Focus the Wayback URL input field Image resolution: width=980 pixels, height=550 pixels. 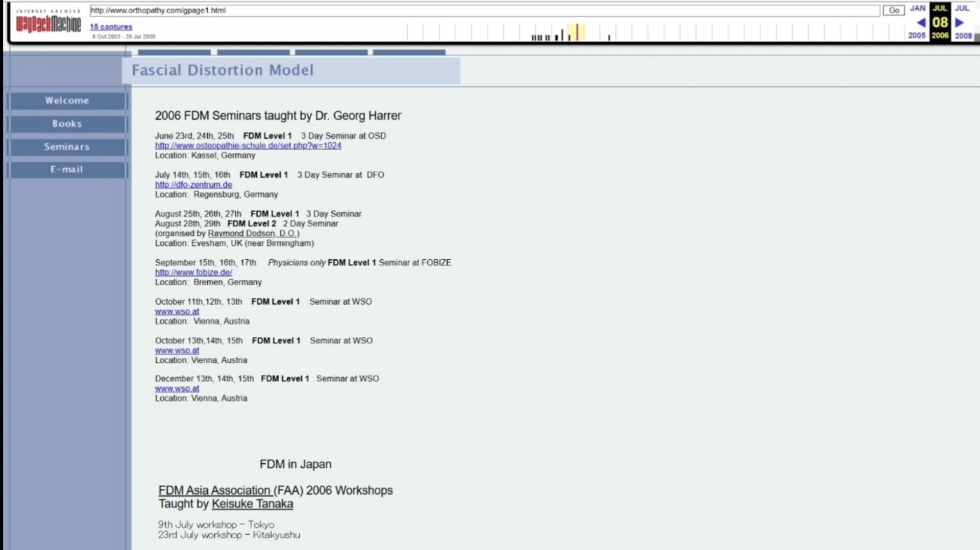484,10
